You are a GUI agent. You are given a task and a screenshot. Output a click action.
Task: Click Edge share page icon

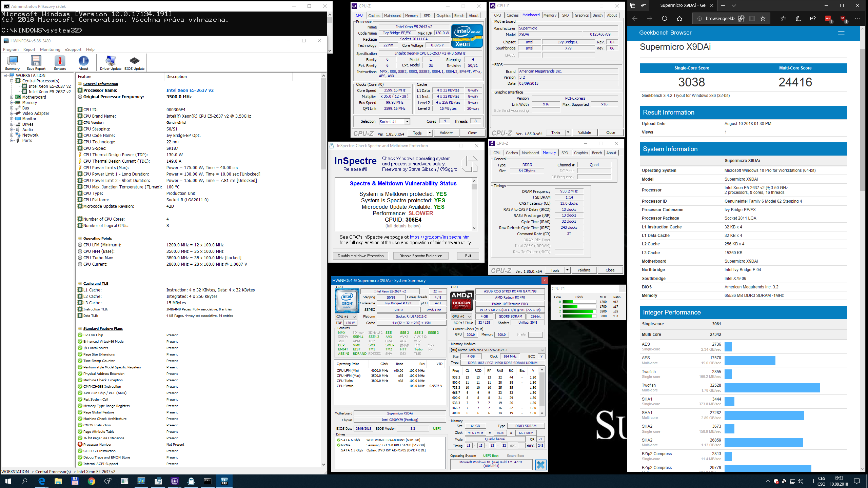click(x=813, y=18)
